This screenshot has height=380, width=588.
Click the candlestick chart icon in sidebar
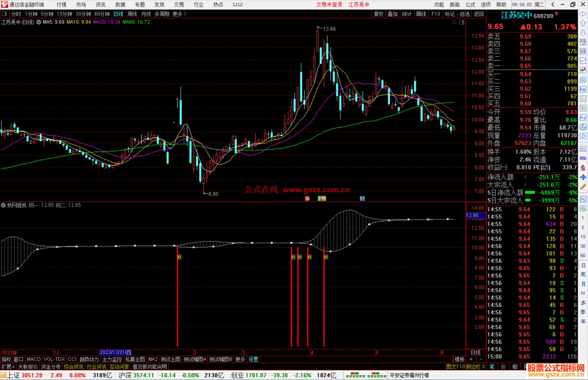[x=583, y=70]
